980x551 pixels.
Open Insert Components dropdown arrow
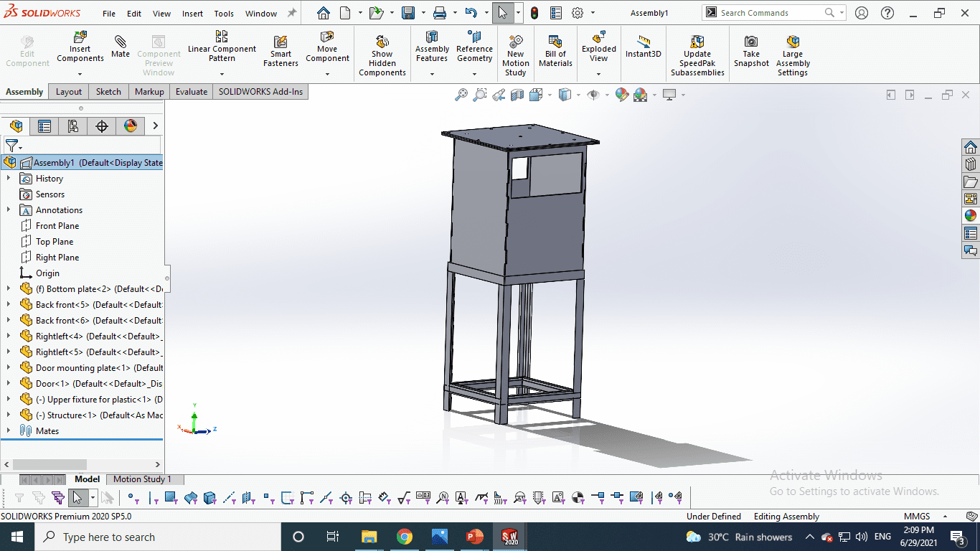tap(80, 74)
